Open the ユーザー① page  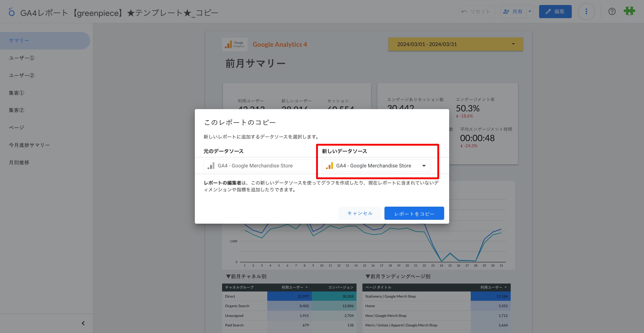point(45,58)
